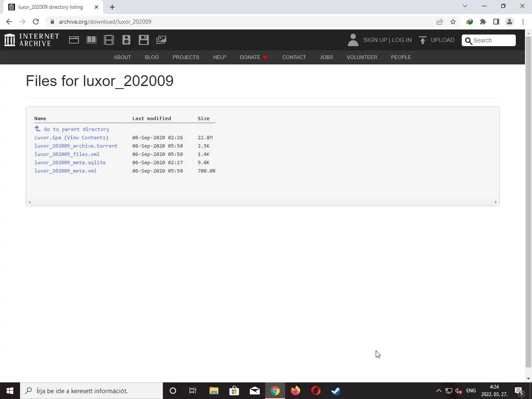Click the Windows taskbar search box

(91, 391)
